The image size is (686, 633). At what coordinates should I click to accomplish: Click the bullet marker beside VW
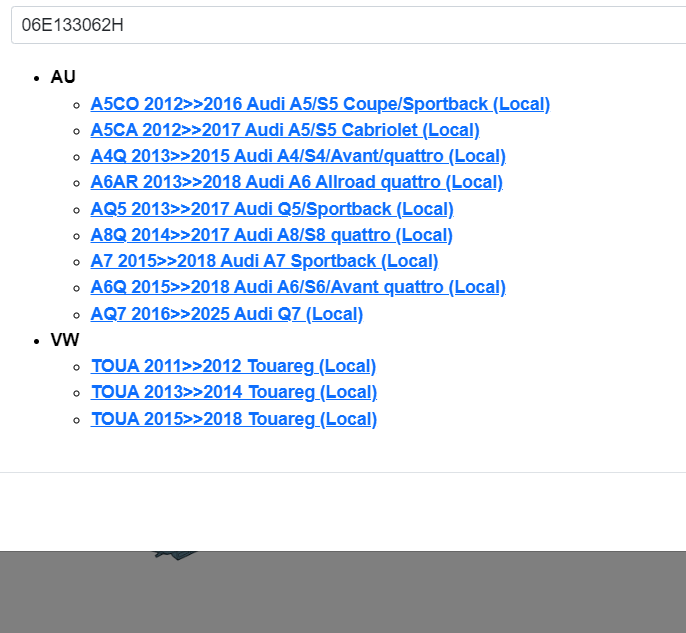coord(37,341)
